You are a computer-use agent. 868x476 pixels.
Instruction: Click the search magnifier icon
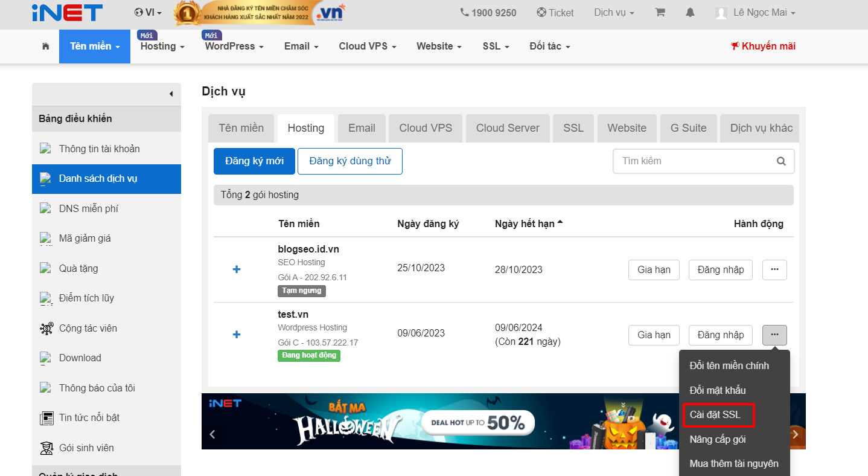(x=780, y=161)
